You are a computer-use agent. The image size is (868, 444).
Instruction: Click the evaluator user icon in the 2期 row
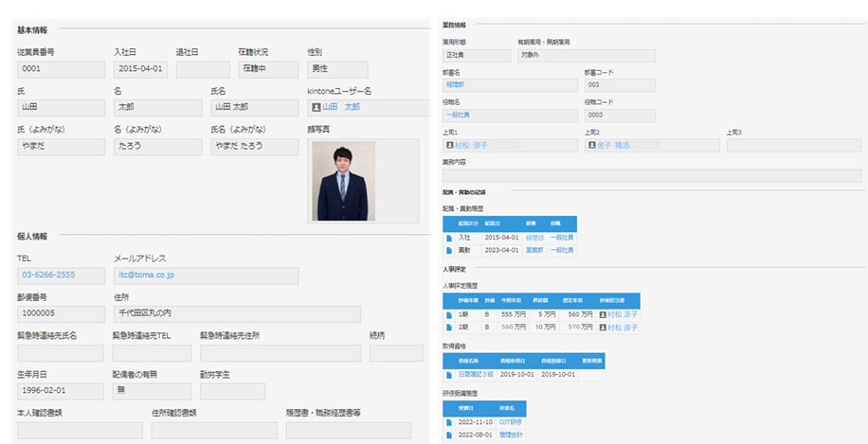coord(603,328)
